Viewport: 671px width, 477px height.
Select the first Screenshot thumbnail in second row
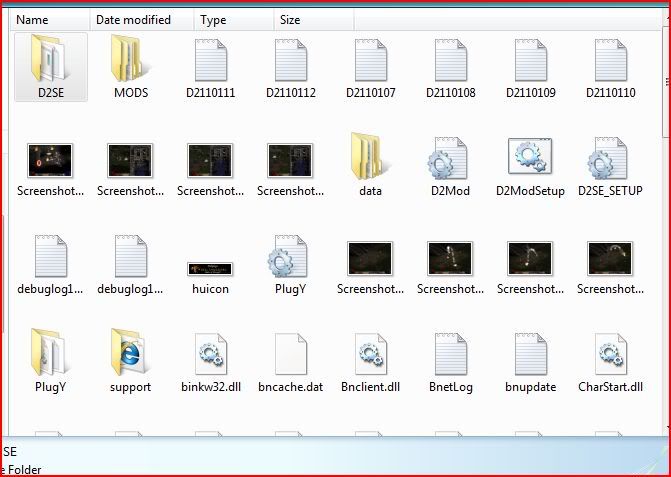coord(50,160)
